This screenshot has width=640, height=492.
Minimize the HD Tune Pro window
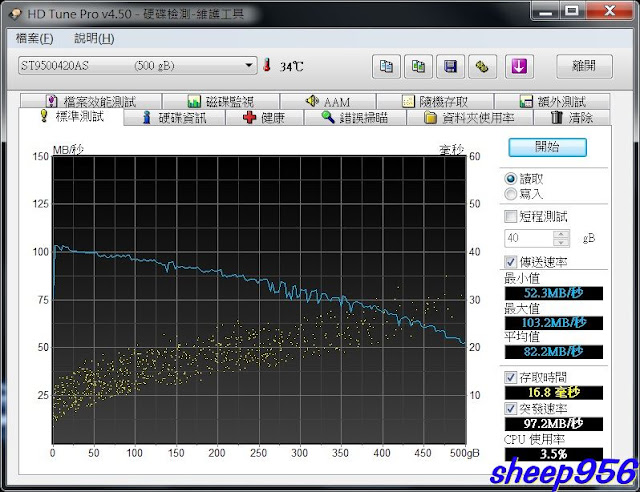(546, 10)
